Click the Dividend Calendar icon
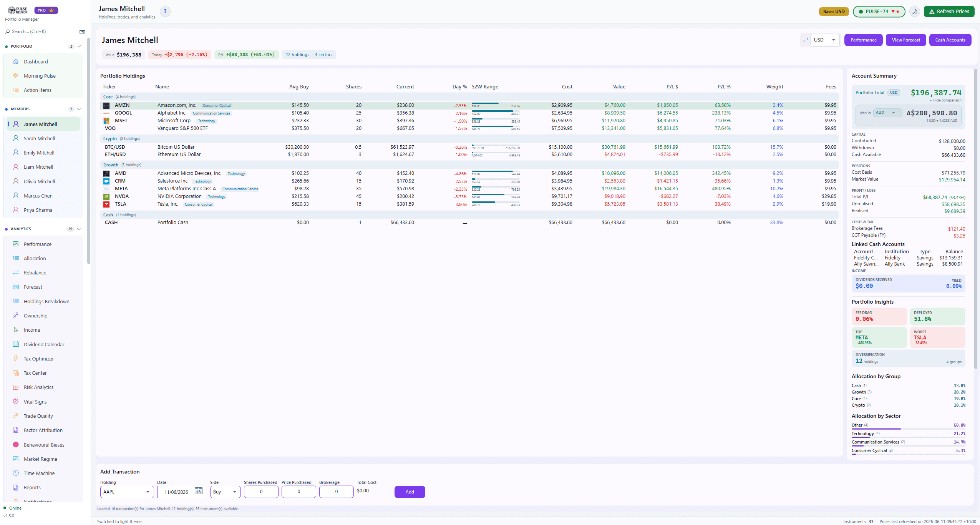 click(x=16, y=344)
